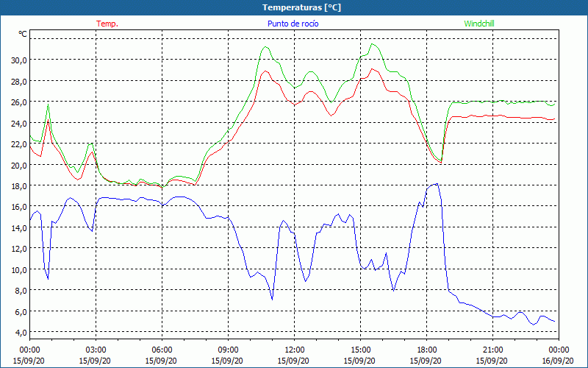Select the blue 'Punto de rocío' legend label
588x368 pixels.
(x=293, y=24)
